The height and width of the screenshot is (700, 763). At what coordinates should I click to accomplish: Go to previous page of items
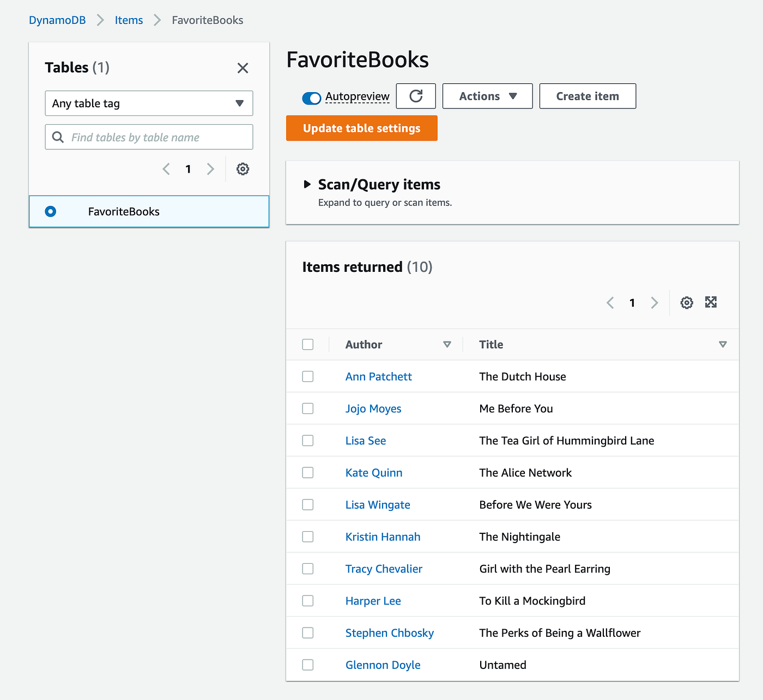[610, 303]
